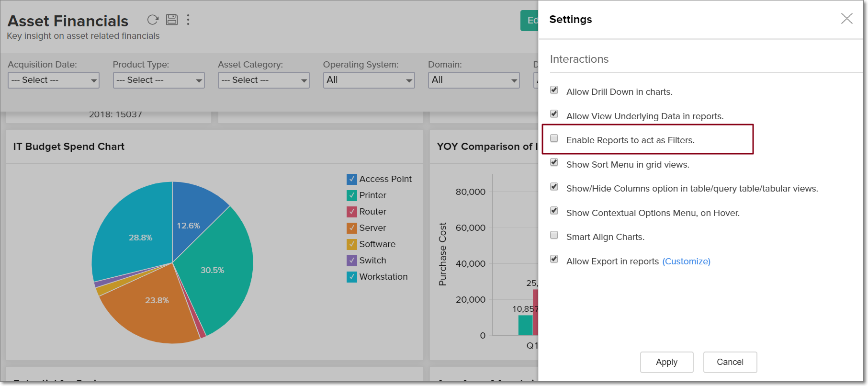
Task: Click the Cancel button
Action: tap(730, 362)
